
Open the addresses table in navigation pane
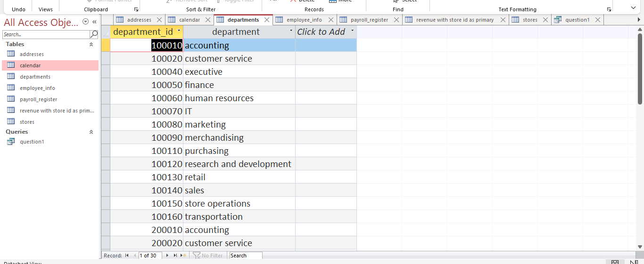point(32,54)
